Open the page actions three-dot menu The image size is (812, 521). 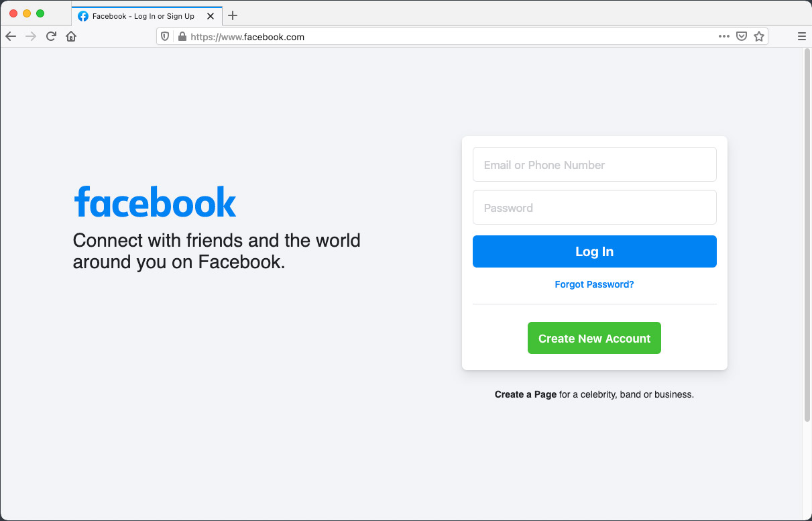[x=724, y=37]
